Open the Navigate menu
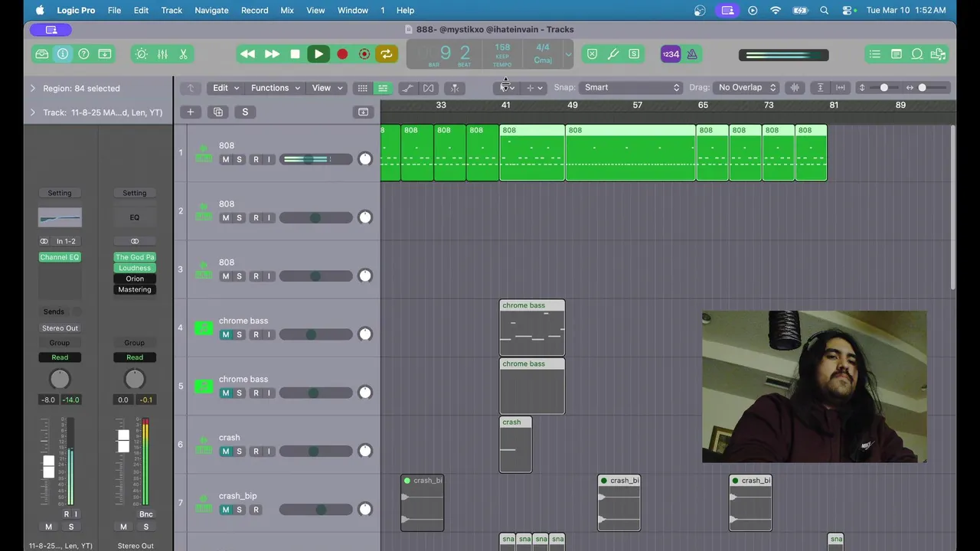Image resolution: width=980 pixels, height=551 pixels. [x=211, y=10]
